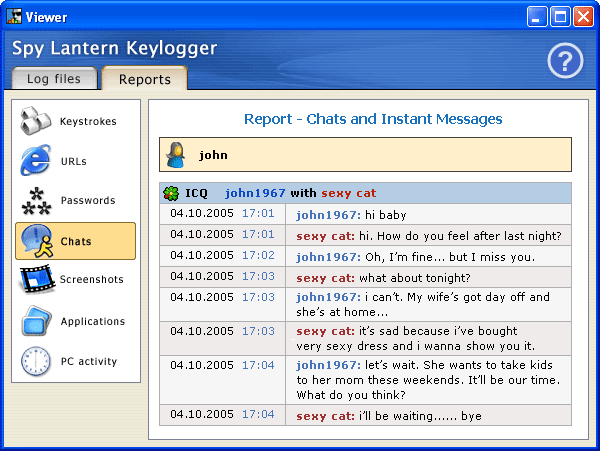Open the filmstrip Screenshots icon
Image resolution: width=600 pixels, height=451 pixels.
click(37, 279)
